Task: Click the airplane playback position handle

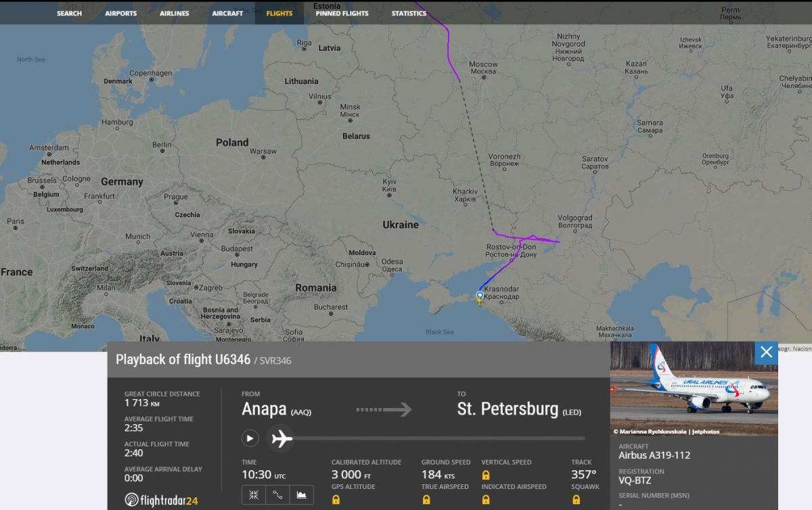Action: (x=281, y=438)
